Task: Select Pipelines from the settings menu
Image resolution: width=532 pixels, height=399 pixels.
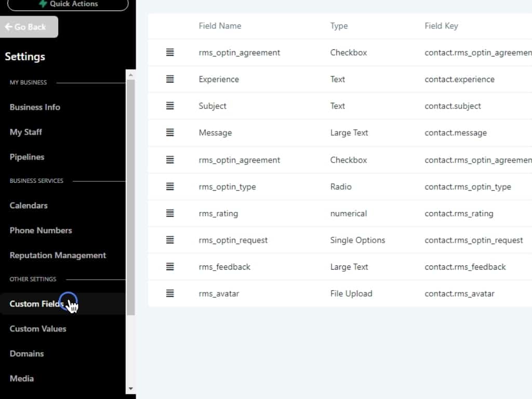Action: coord(27,157)
